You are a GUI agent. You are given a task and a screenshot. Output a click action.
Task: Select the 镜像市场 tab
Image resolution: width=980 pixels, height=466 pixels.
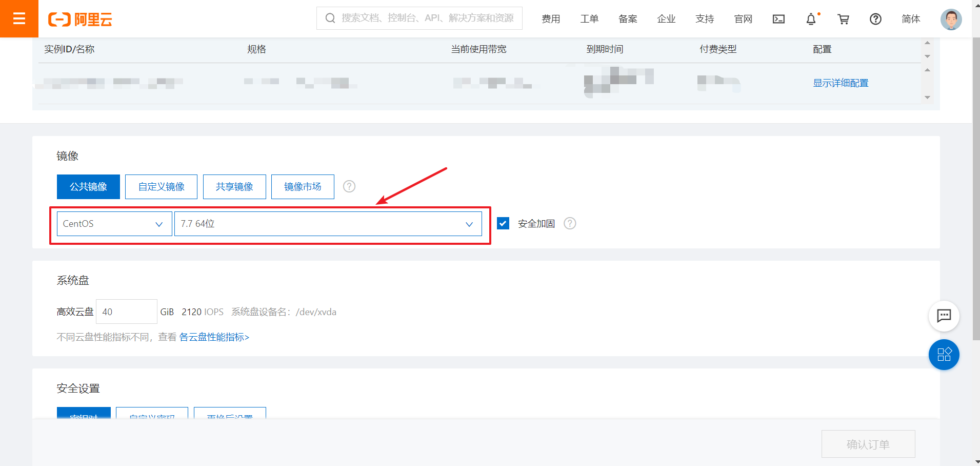(x=303, y=187)
